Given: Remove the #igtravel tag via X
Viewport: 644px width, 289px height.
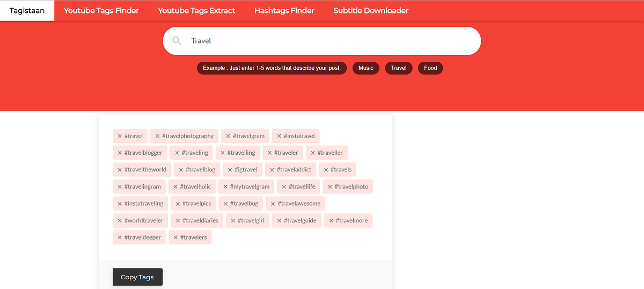Looking at the screenshot, I should (x=230, y=170).
